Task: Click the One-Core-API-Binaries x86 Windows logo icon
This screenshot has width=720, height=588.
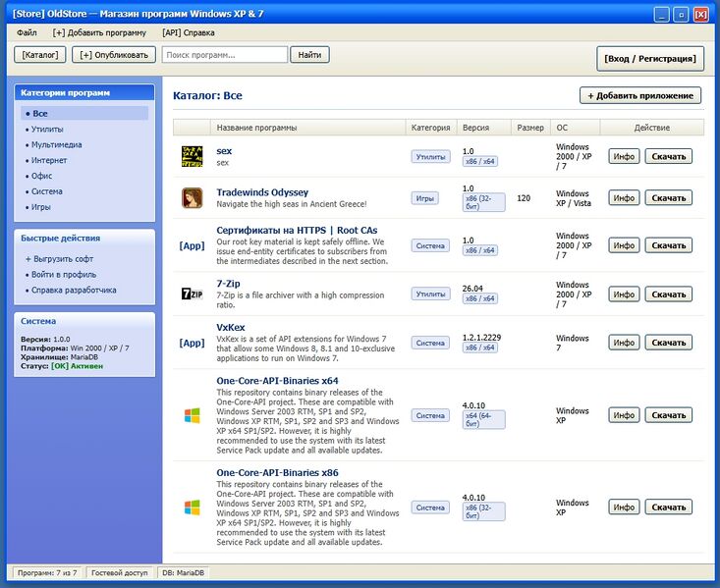Action: pyautogui.click(x=192, y=508)
